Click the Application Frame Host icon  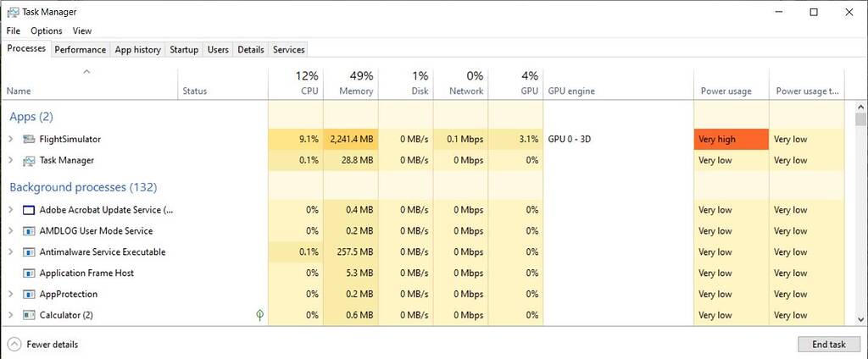click(30, 273)
